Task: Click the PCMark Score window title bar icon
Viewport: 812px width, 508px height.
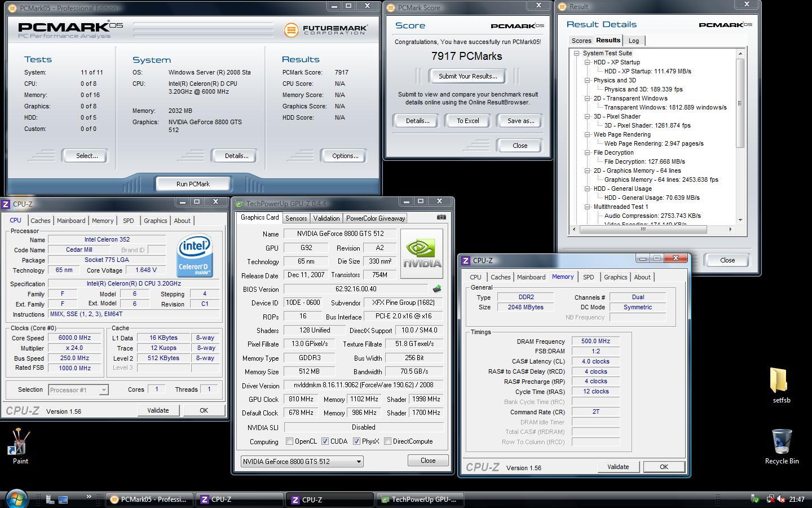Action: (392, 7)
